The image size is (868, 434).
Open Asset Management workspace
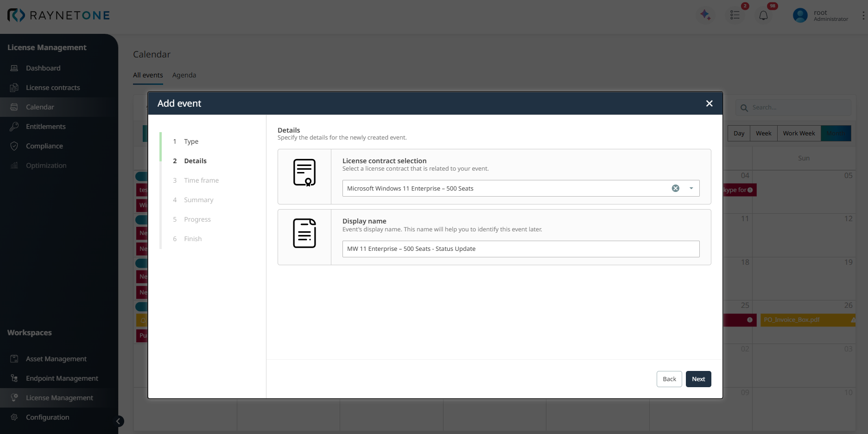[56, 359]
